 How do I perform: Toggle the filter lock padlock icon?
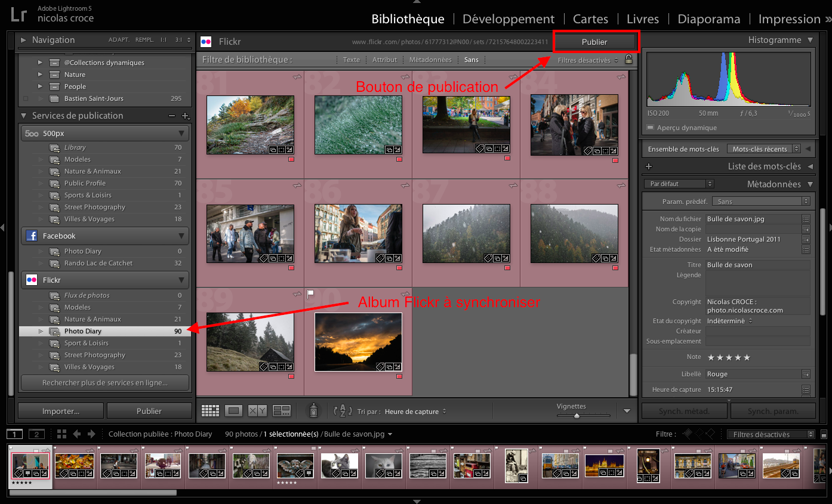pos(628,60)
